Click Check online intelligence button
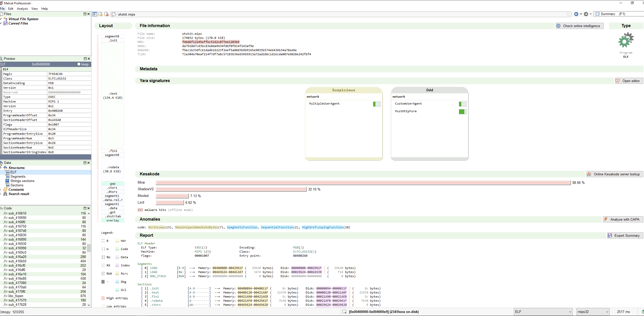This screenshot has height=316, width=644. 580,26
